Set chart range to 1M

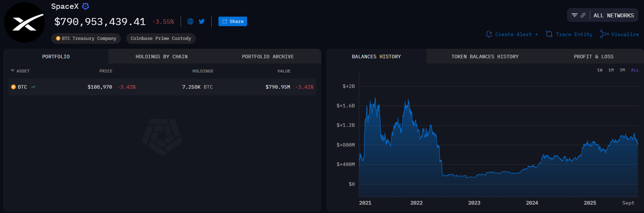click(x=611, y=70)
